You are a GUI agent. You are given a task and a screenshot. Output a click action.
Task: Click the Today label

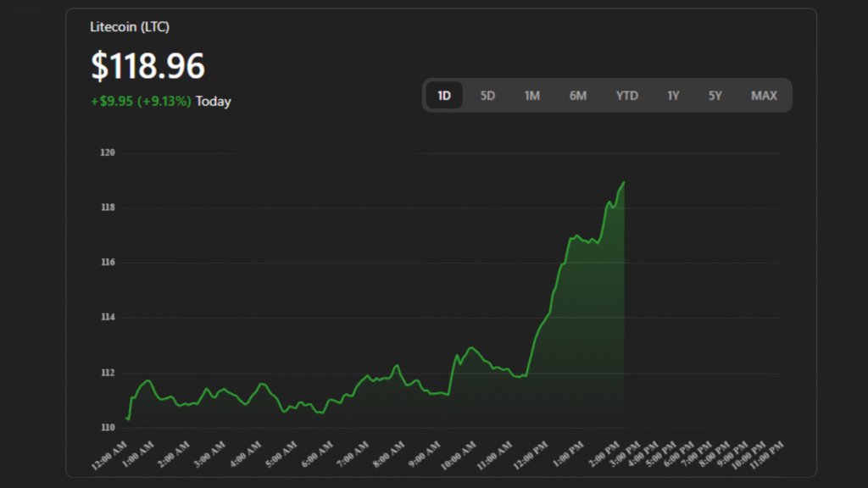point(213,102)
